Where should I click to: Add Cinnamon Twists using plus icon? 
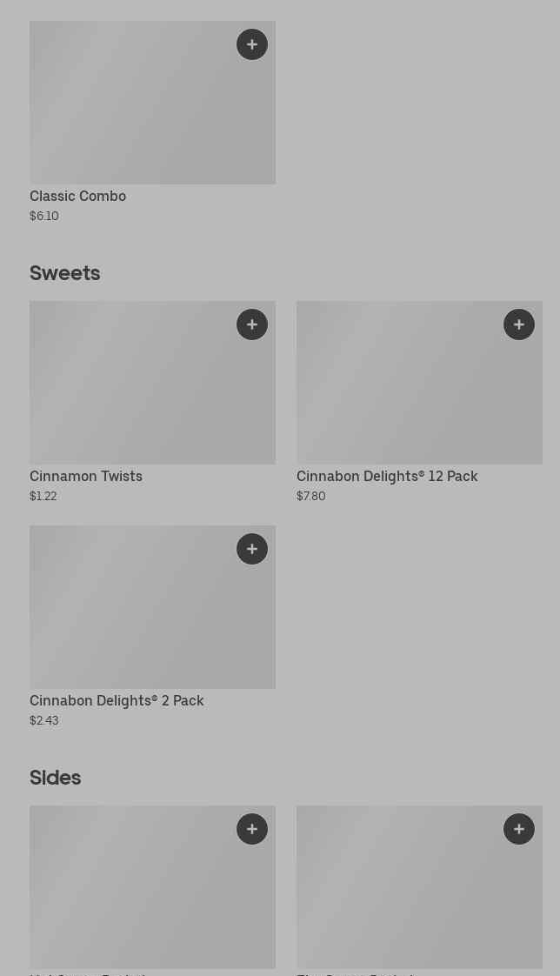[x=252, y=324]
